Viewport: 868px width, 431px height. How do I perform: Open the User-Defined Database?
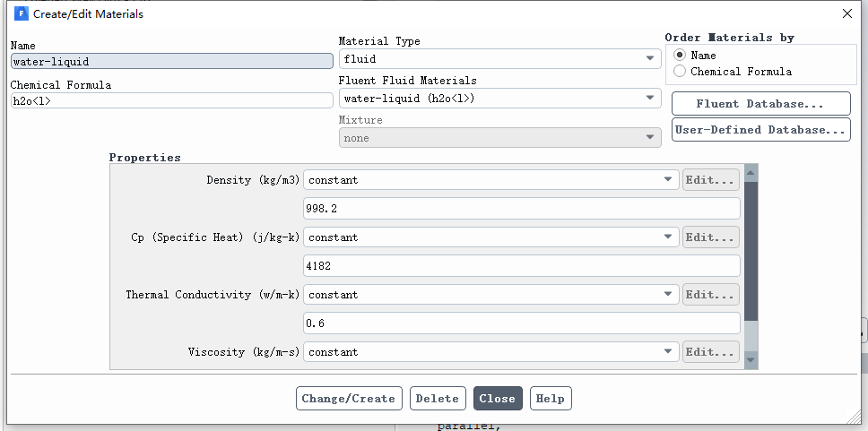point(760,130)
